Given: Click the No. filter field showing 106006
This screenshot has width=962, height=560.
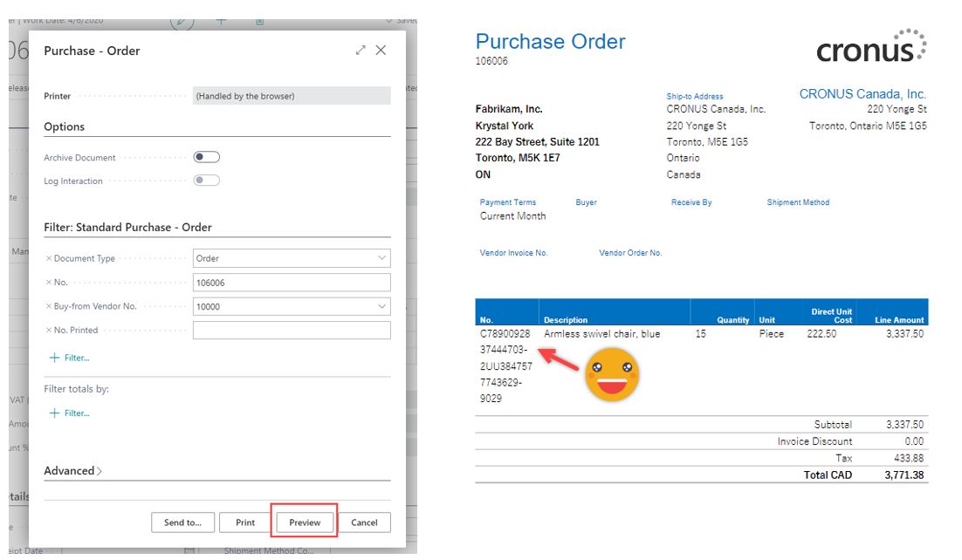Looking at the screenshot, I should point(292,283).
